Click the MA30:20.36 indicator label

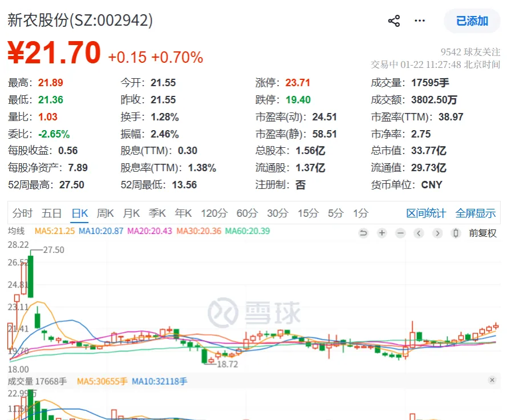point(199,231)
